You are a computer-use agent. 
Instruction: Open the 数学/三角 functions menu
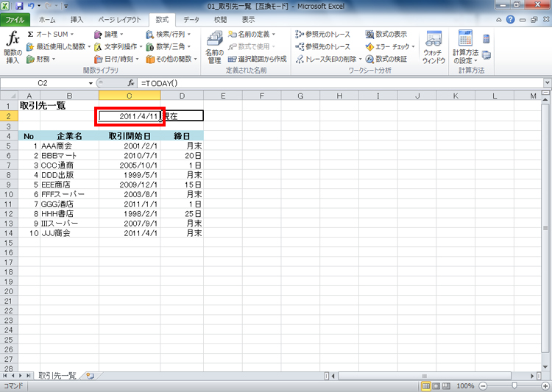(169, 46)
